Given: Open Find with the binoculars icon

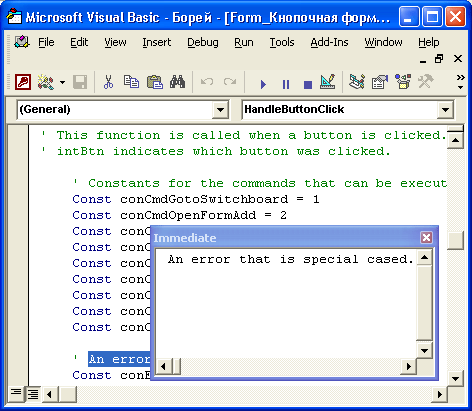Looking at the screenshot, I should click(x=178, y=82).
